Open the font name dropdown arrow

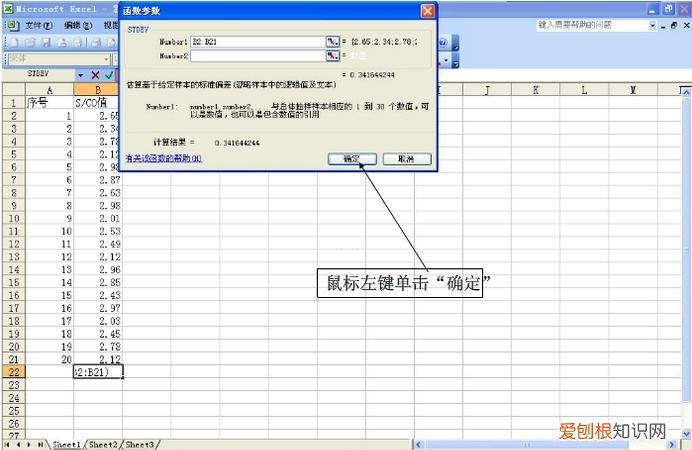pyautogui.click(x=106, y=59)
